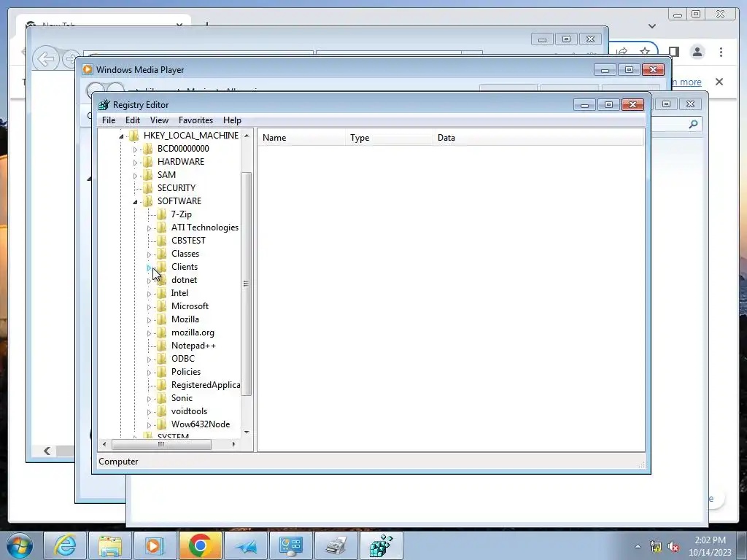Select the Sonic key folder icon
Screen dimensions: 747x560
point(162,398)
